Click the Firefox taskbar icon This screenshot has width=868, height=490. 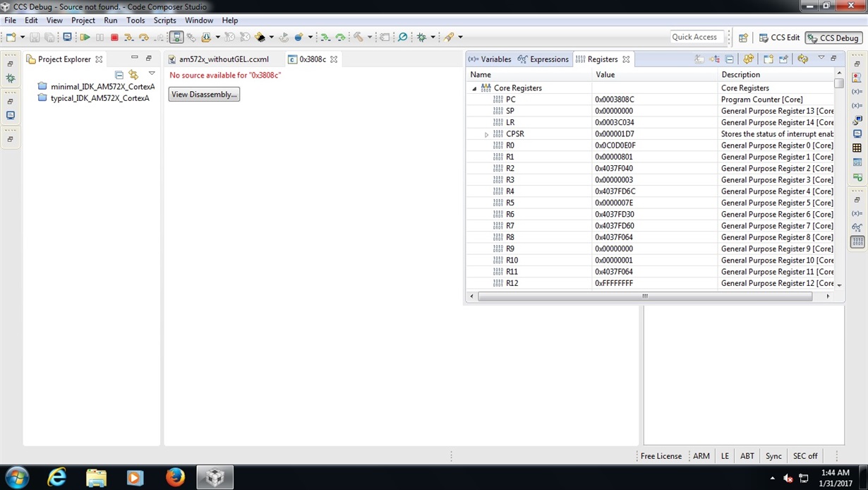(175, 477)
